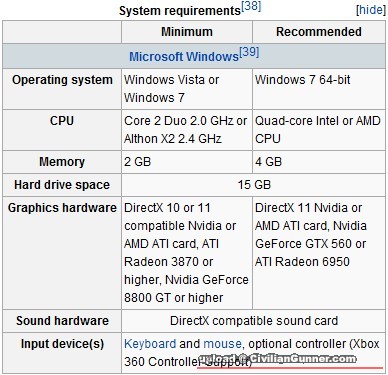Select the Minimum column header
This screenshot has width=388, height=375.
tap(187, 32)
